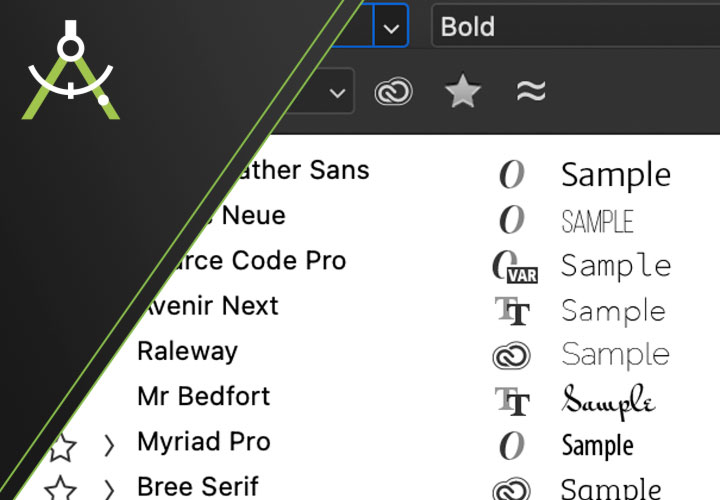The width and height of the screenshot is (720, 500).
Task: Filter by Adobe Fonts cloud icon
Action: point(394,91)
